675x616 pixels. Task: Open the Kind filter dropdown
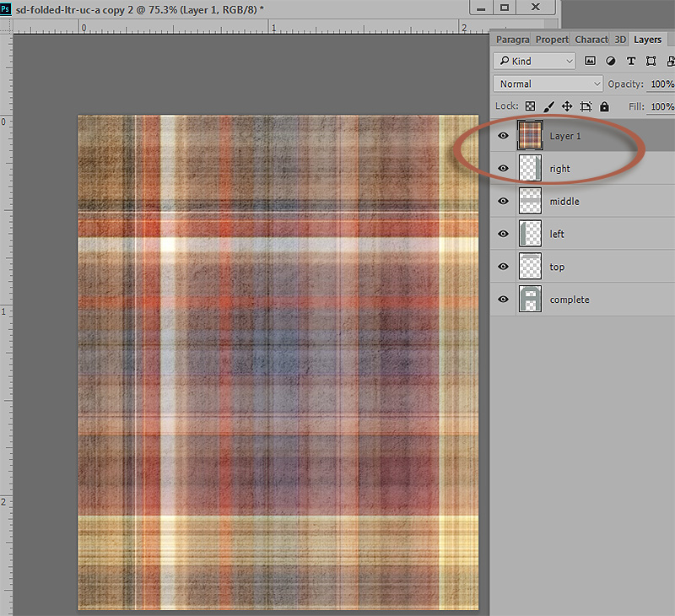point(534,61)
